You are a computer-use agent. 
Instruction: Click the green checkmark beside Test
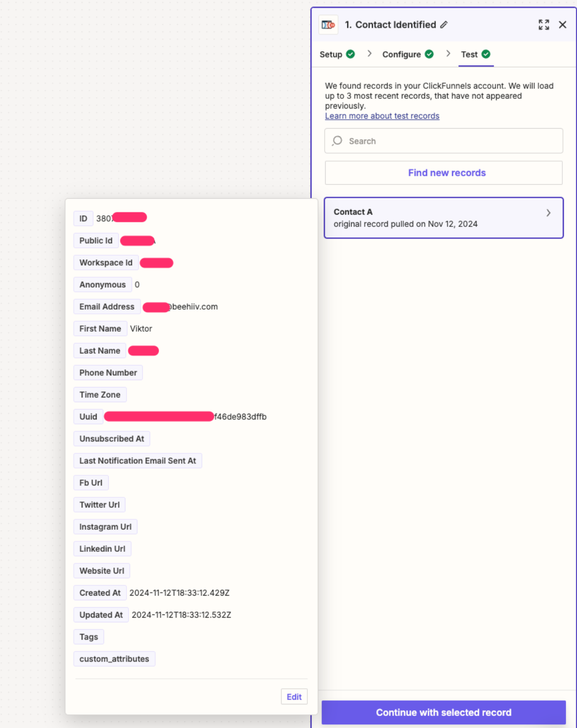point(486,54)
